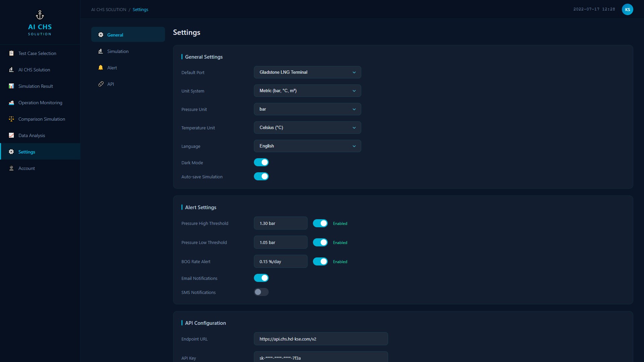Click the chevron on the English selector
Image resolution: width=644 pixels, height=362 pixels.
tap(354, 146)
